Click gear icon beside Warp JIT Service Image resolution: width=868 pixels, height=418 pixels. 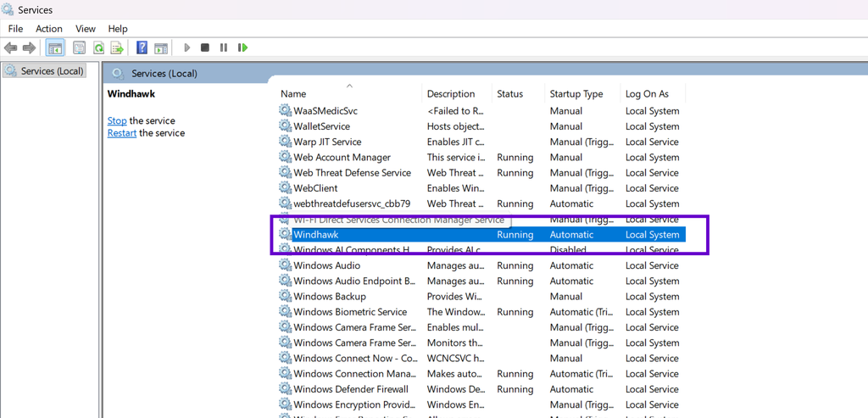click(x=285, y=142)
